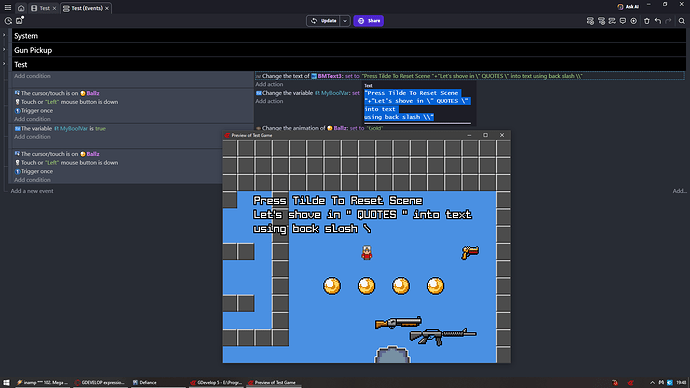The image size is (690, 388).
Task: Open GDevelop 5 in the Windows taskbar
Action: pos(217,382)
